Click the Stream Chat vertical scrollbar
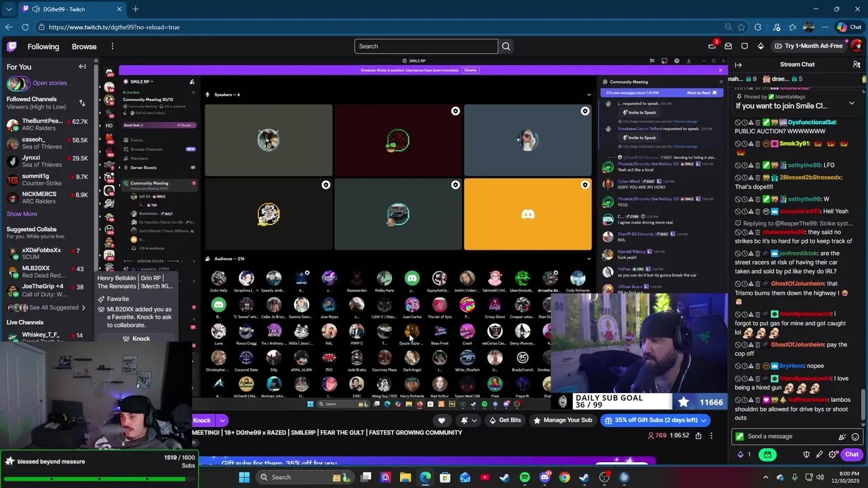The image size is (868, 488). (x=863, y=405)
